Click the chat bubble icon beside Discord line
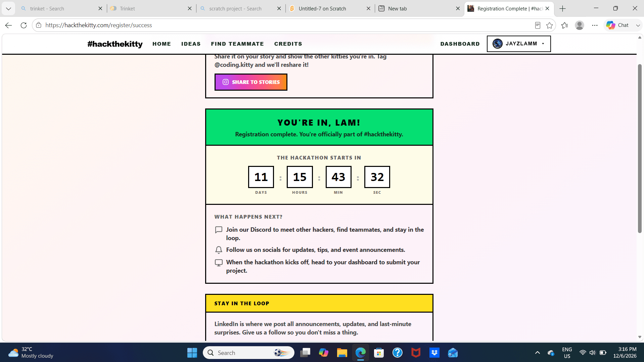The width and height of the screenshot is (644, 362). tap(219, 230)
